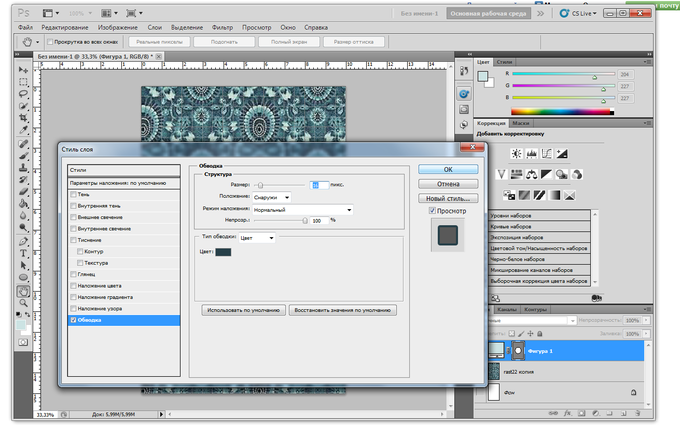Click the Полный экран button
The height and width of the screenshot is (425, 680).
[289, 42]
